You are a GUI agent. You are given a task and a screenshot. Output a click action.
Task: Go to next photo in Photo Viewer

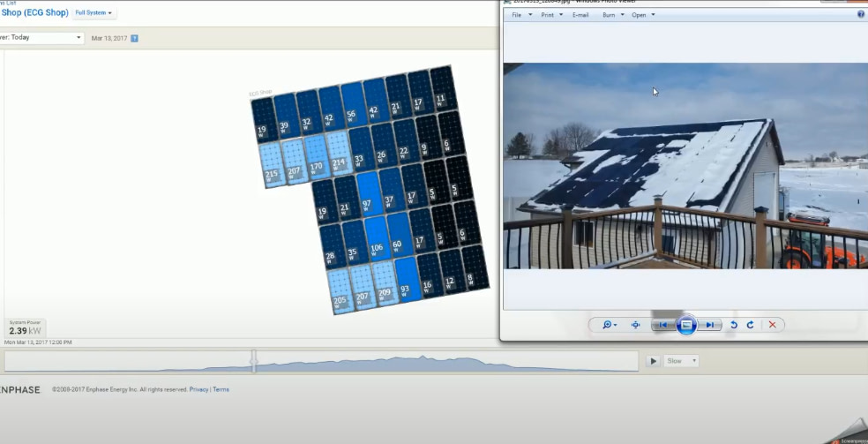point(710,325)
